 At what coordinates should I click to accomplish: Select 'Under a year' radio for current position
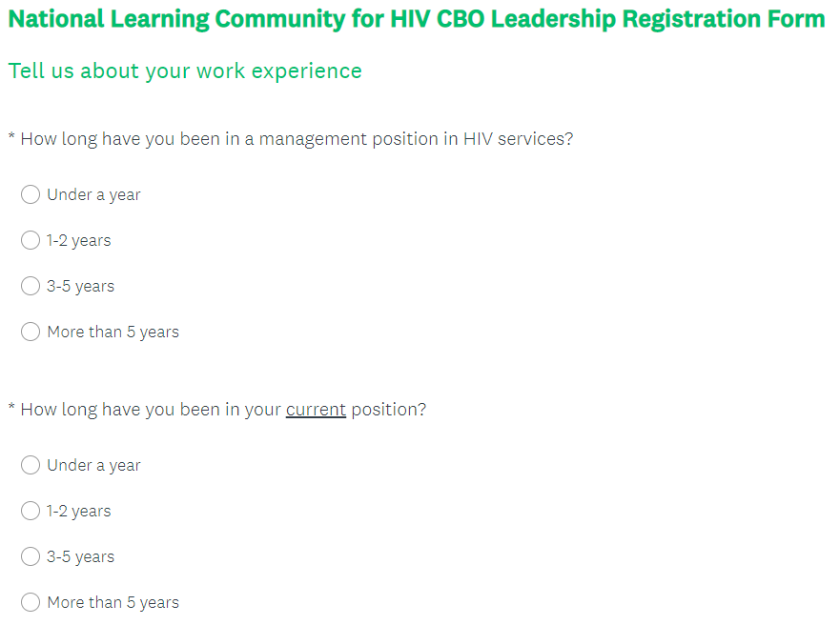[x=31, y=465]
